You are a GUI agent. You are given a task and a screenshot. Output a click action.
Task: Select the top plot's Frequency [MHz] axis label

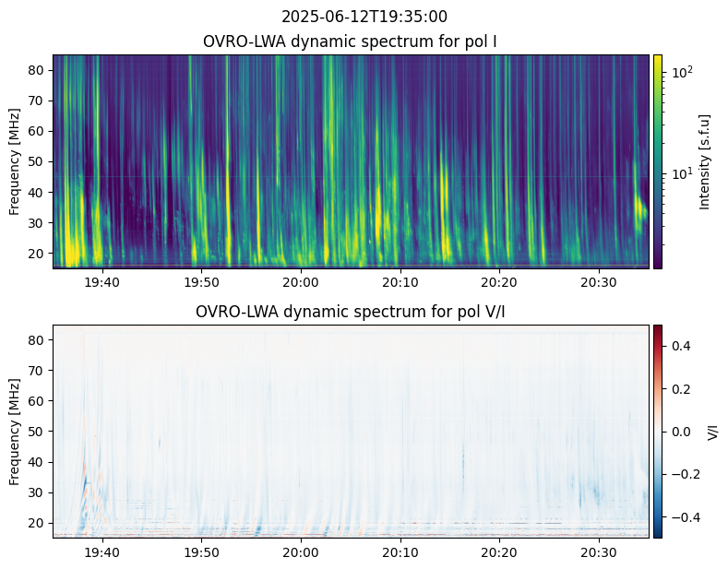click(15, 161)
